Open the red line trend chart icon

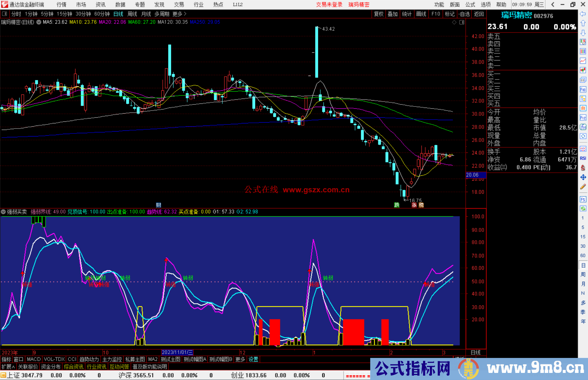583,61
